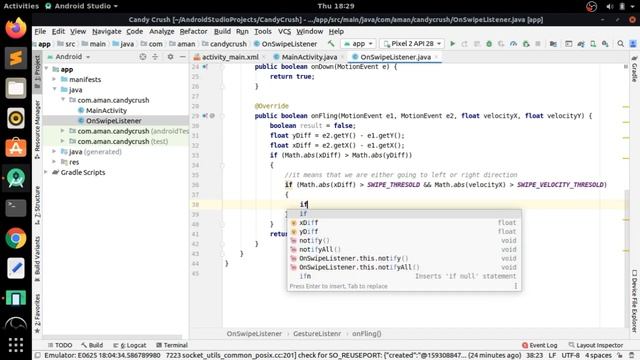Run the app with the green play icon
Screen dimensions: 640x360
coord(452,43)
